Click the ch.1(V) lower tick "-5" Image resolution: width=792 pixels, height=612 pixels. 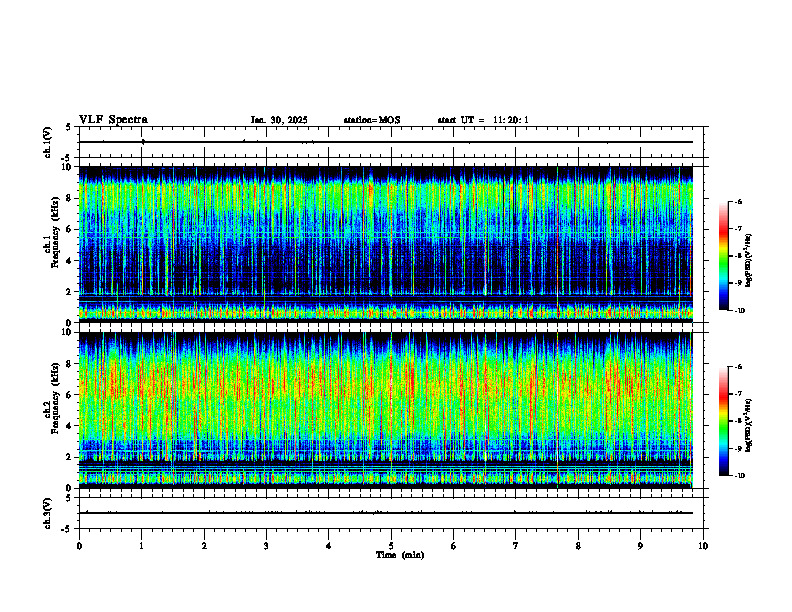[67, 158]
